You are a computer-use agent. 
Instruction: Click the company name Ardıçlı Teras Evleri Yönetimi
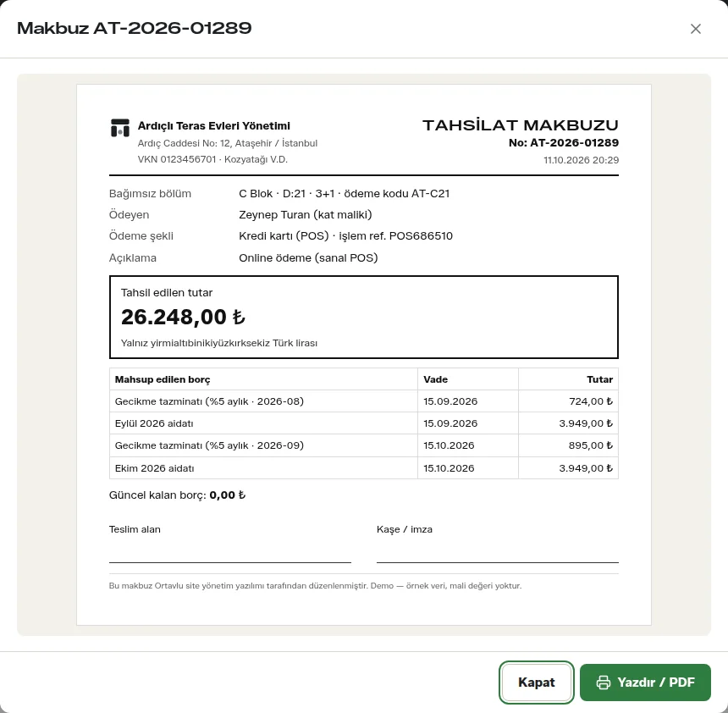pos(213,126)
